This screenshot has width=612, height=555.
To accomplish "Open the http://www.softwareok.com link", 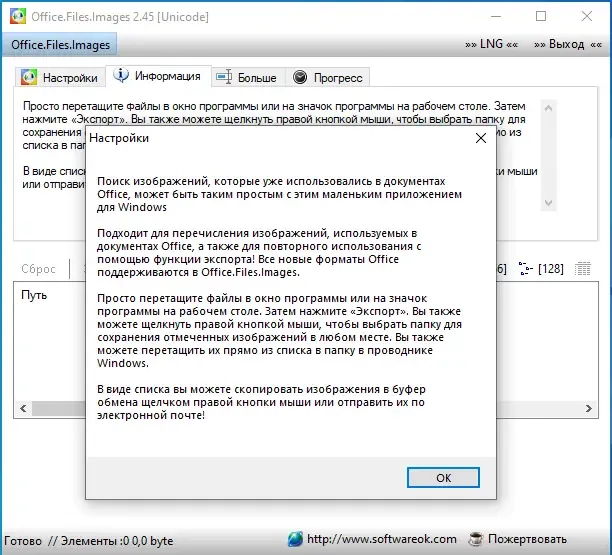I will pyautogui.click(x=382, y=539).
